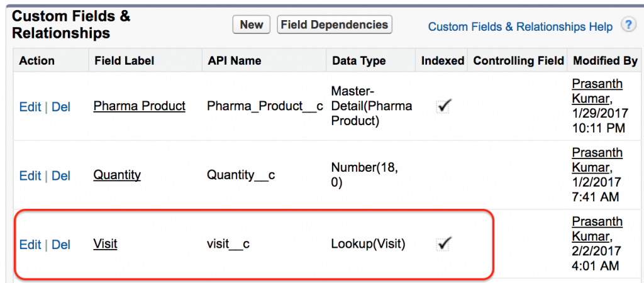644x283 pixels.
Task: Open Prasanth Kumar link in Quantity row
Action: coord(597,160)
